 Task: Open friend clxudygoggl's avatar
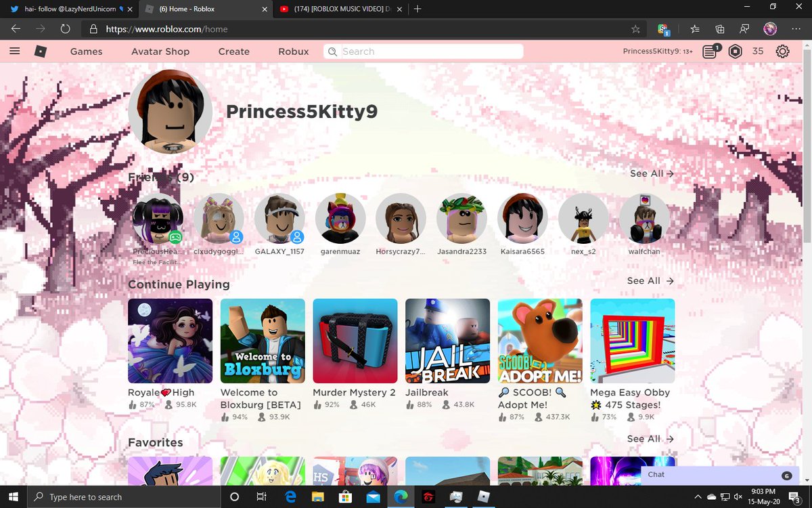point(219,218)
